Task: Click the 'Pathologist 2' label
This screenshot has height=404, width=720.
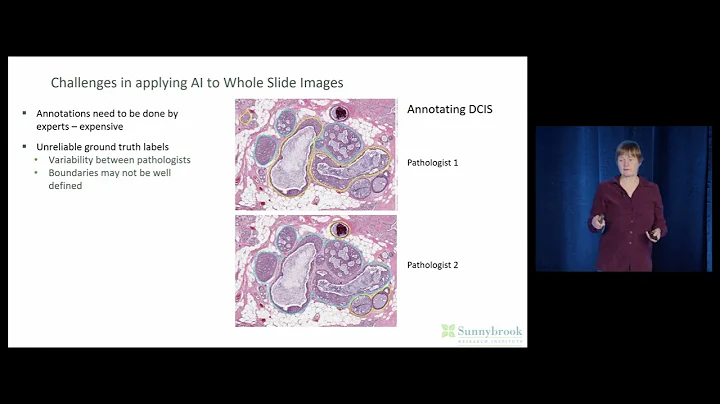Action: [433, 265]
